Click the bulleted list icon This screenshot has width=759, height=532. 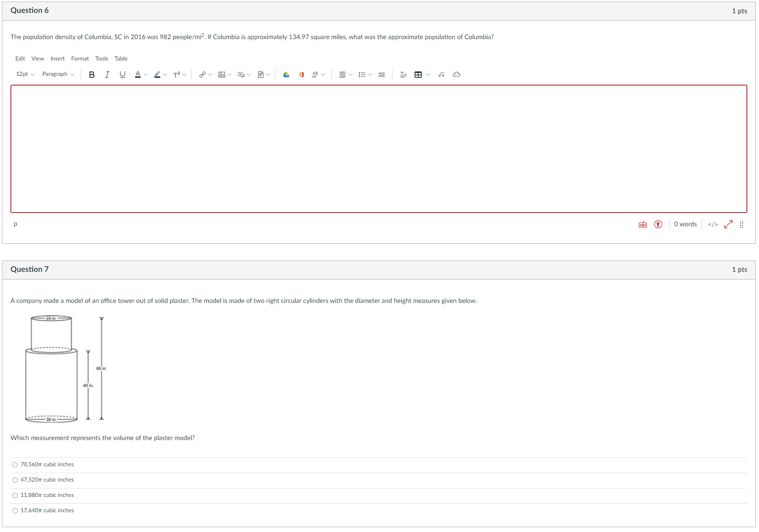[362, 75]
